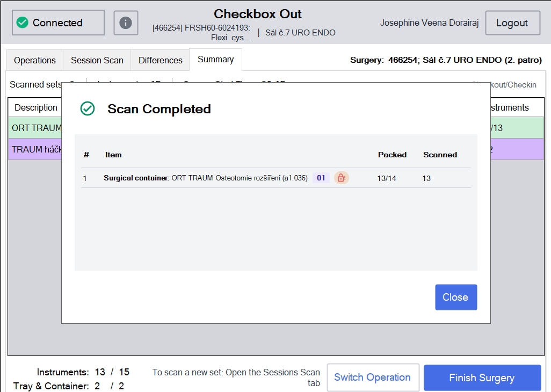Click the green Connected status icon
Viewport: 551px width, 392px height.
[23, 23]
